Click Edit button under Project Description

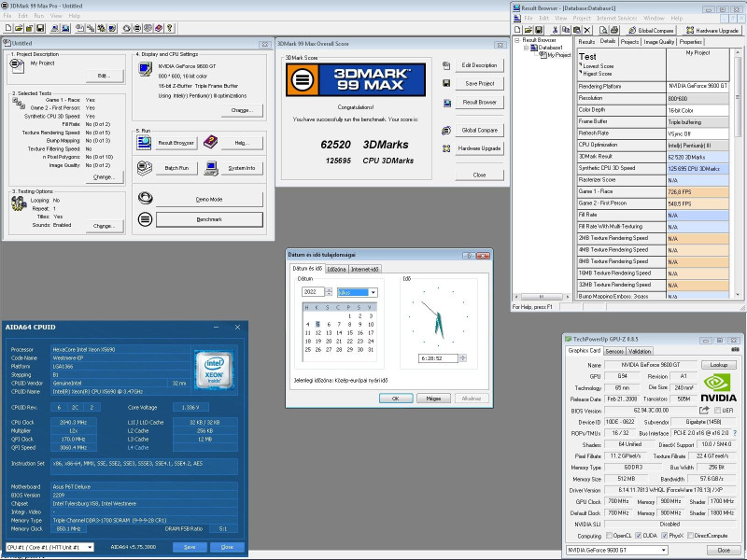click(x=104, y=76)
